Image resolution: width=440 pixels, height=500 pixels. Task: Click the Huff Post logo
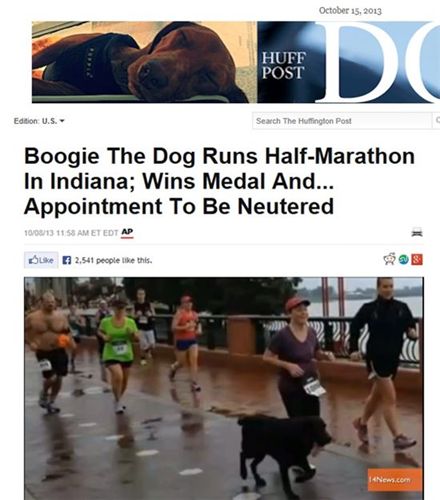[283, 65]
